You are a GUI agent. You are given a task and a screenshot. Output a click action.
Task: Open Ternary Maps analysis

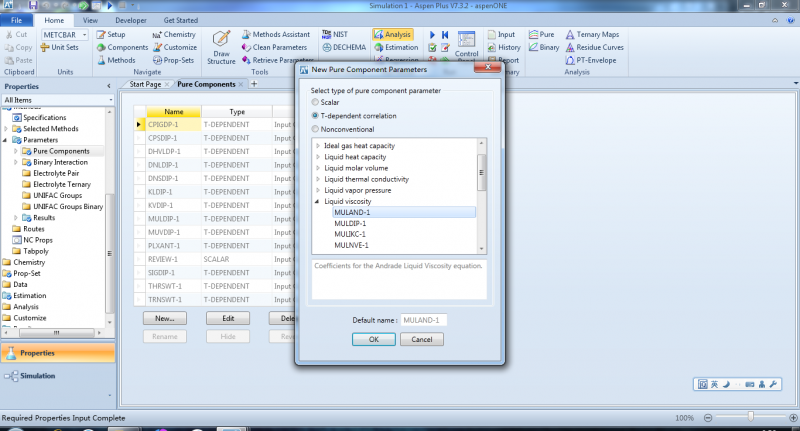coord(592,34)
